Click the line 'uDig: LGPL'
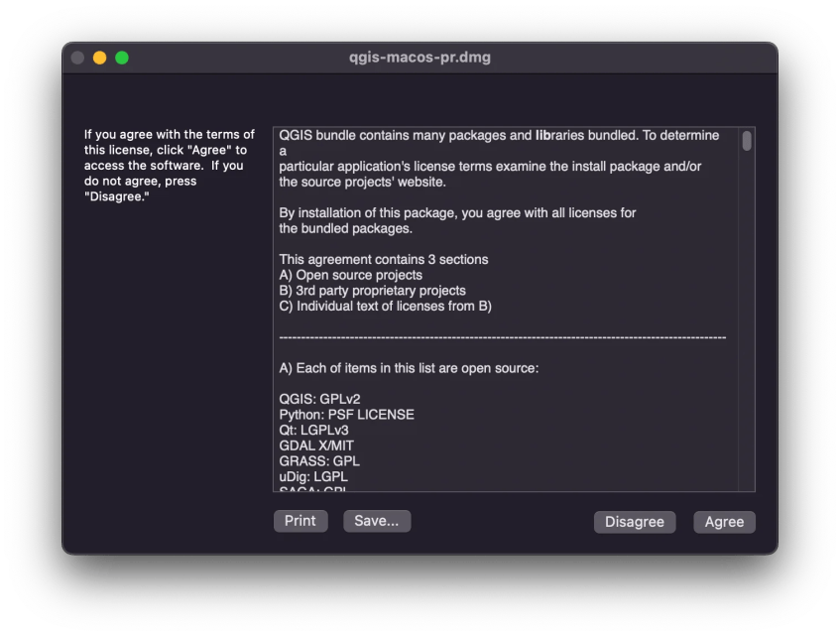This screenshot has height=636, width=840. 313,477
